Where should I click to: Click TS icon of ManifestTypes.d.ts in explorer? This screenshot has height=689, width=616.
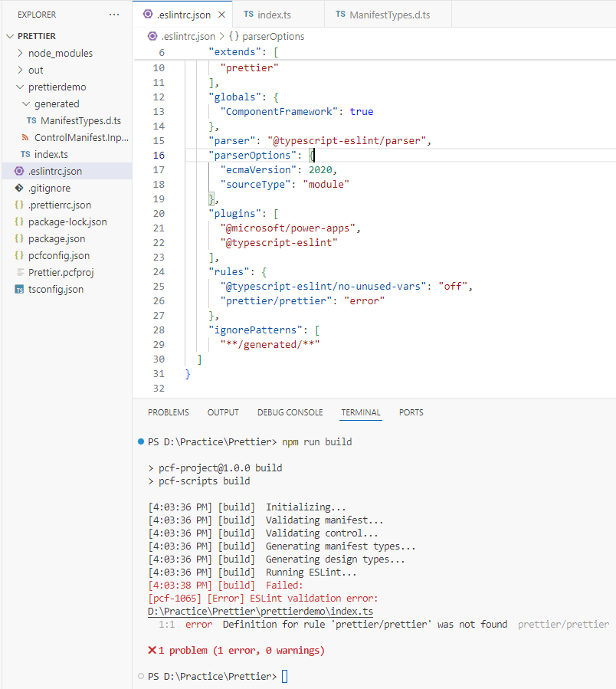(31, 120)
